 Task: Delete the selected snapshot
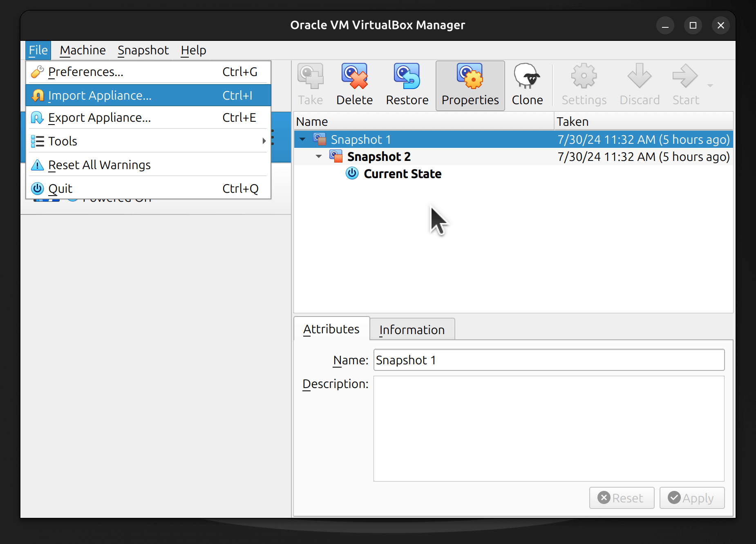tap(354, 84)
